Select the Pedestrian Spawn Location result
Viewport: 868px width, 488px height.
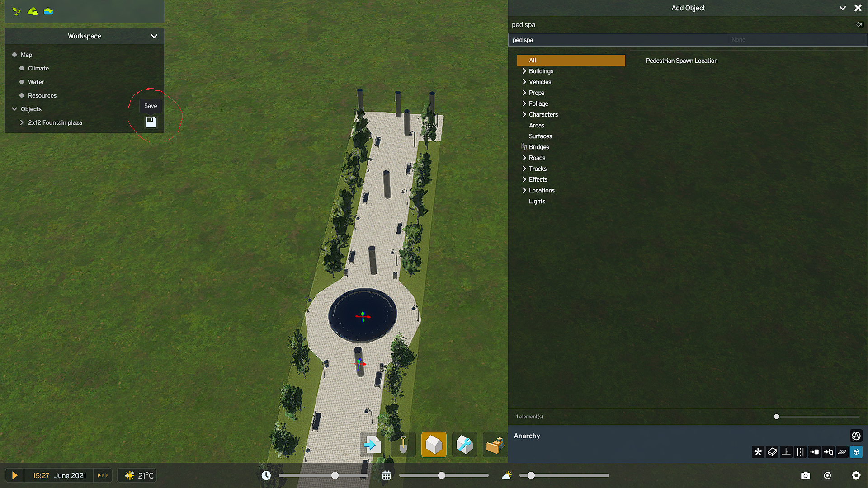(x=681, y=60)
